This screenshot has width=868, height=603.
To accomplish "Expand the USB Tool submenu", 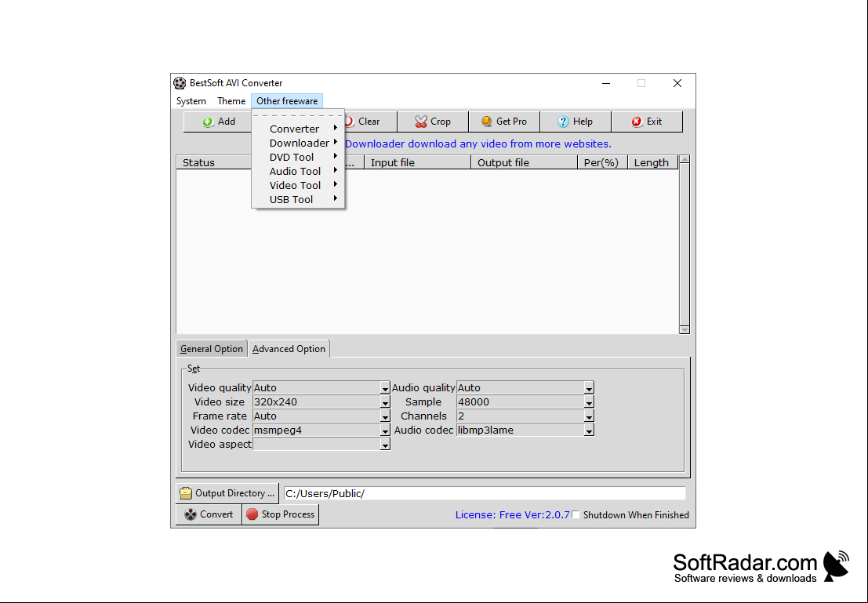I will pos(298,199).
